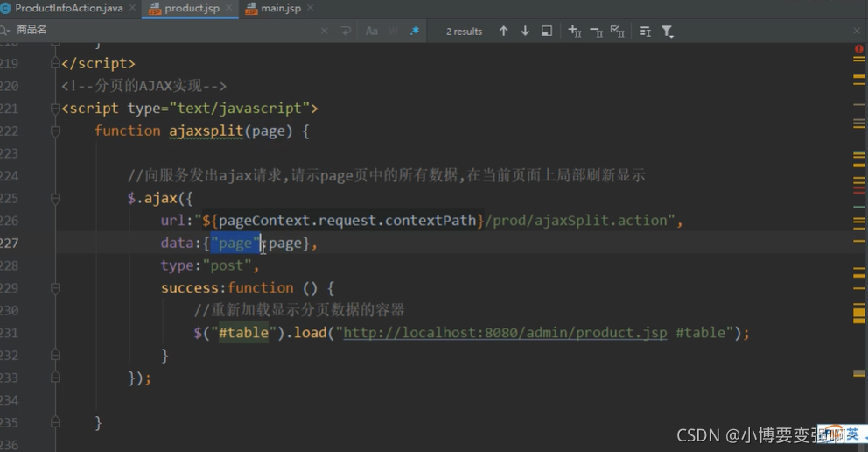Collapse the closing </script> tag fold at line 219
The image size is (868, 452).
point(55,63)
